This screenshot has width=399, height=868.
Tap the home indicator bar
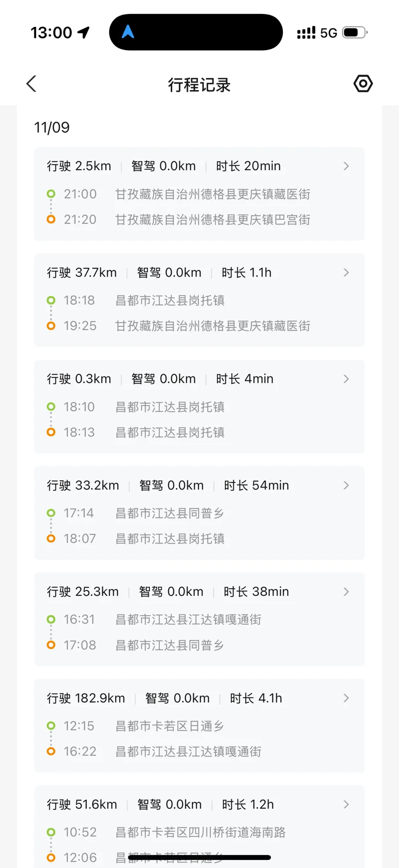coord(199,857)
